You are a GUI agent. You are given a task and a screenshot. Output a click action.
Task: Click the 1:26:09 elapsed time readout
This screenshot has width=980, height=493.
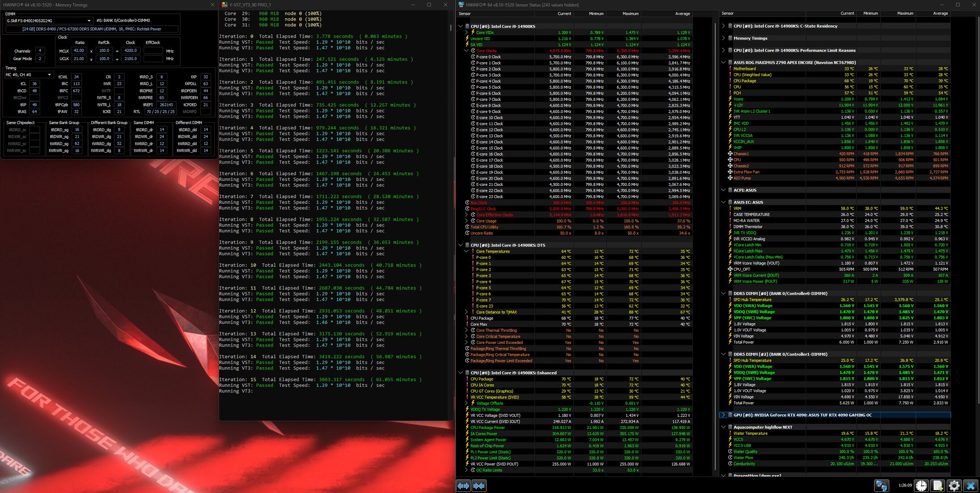click(x=905, y=485)
